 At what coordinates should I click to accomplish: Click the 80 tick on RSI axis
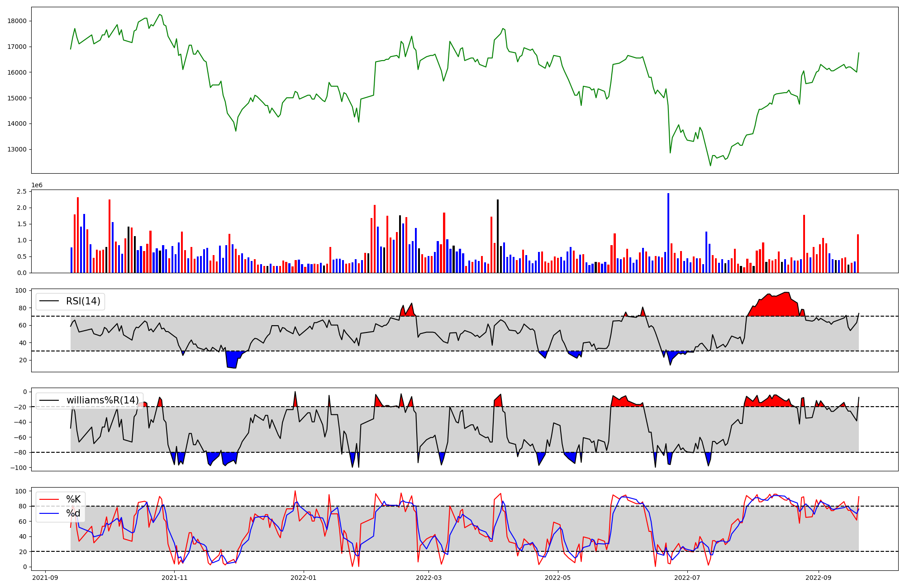point(22,308)
